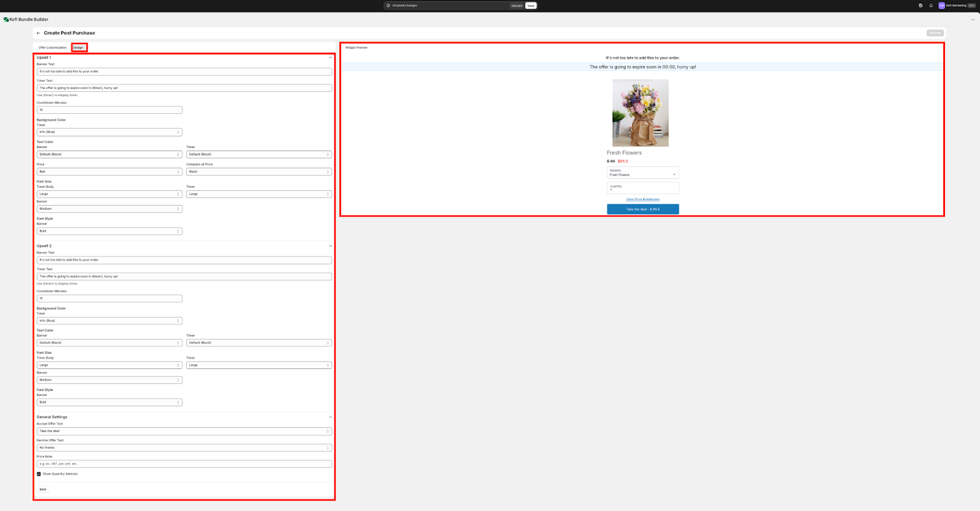
Task: Select the Design tab
Action: coord(78,48)
